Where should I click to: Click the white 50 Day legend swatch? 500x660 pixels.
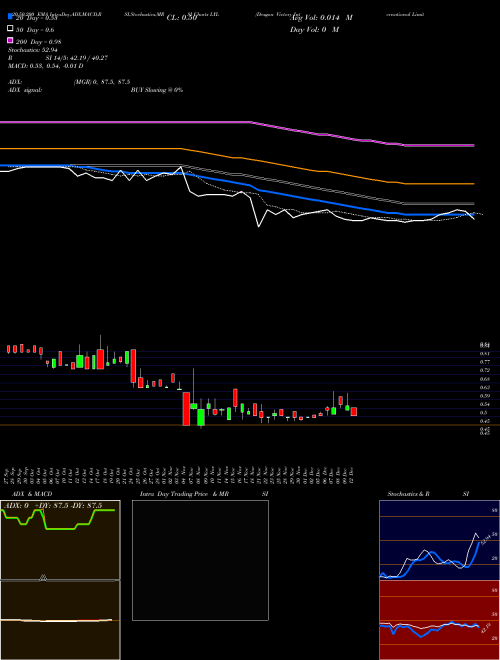click(x=10, y=29)
